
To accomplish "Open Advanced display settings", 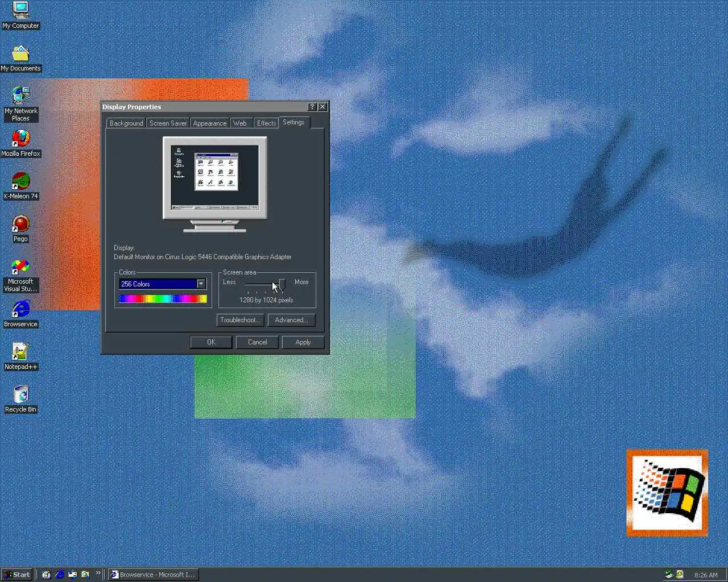I will (x=291, y=320).
